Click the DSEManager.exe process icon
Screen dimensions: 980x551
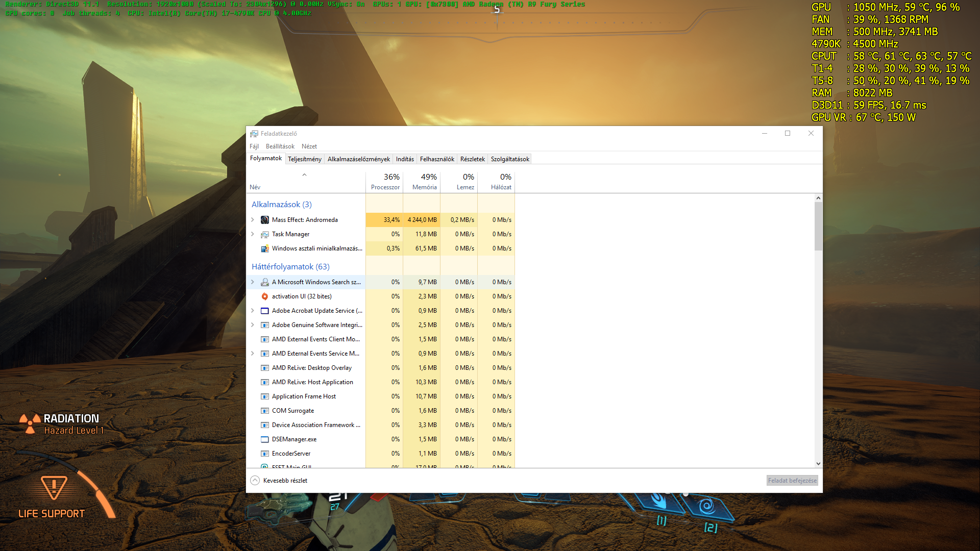click(x=264, y=439)
